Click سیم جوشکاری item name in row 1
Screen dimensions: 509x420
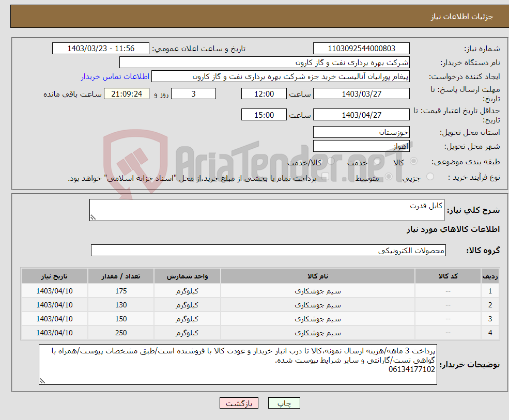[317, 291]
